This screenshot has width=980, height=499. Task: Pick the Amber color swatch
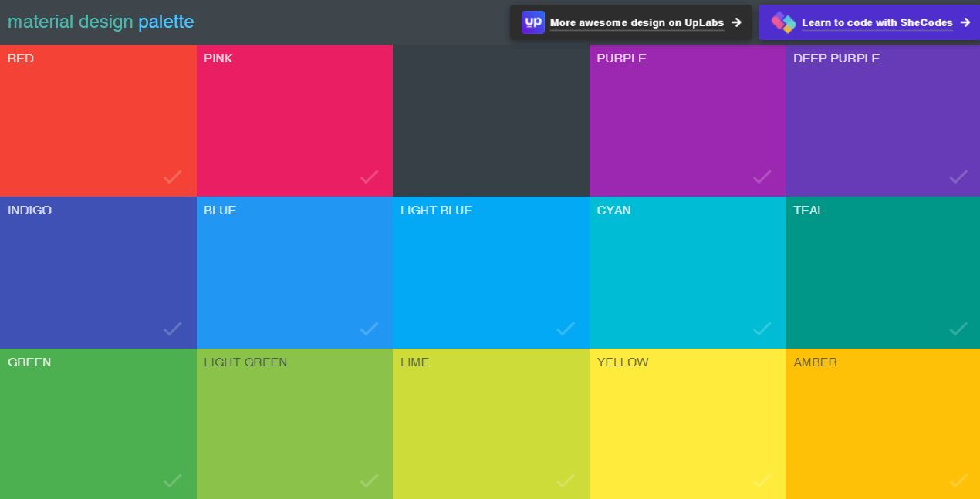[882, 423]
